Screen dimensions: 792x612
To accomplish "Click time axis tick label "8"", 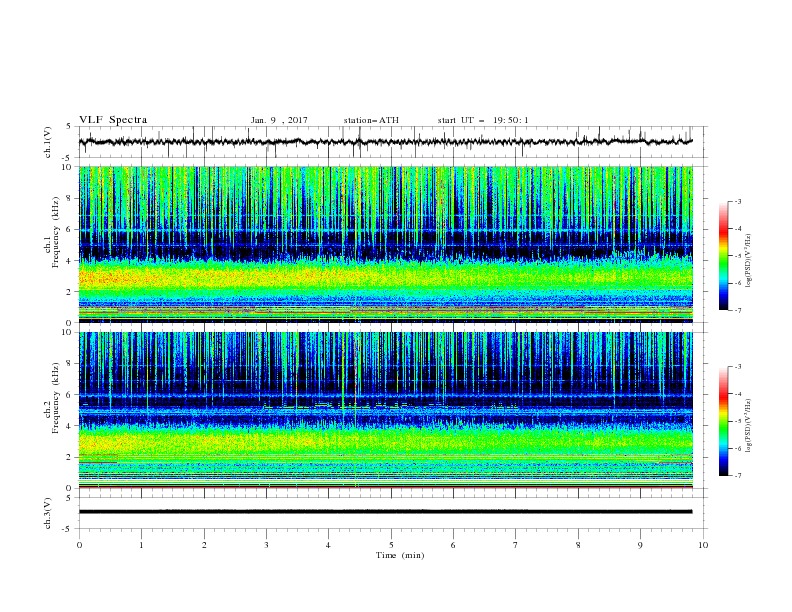I will coord(578,545).
